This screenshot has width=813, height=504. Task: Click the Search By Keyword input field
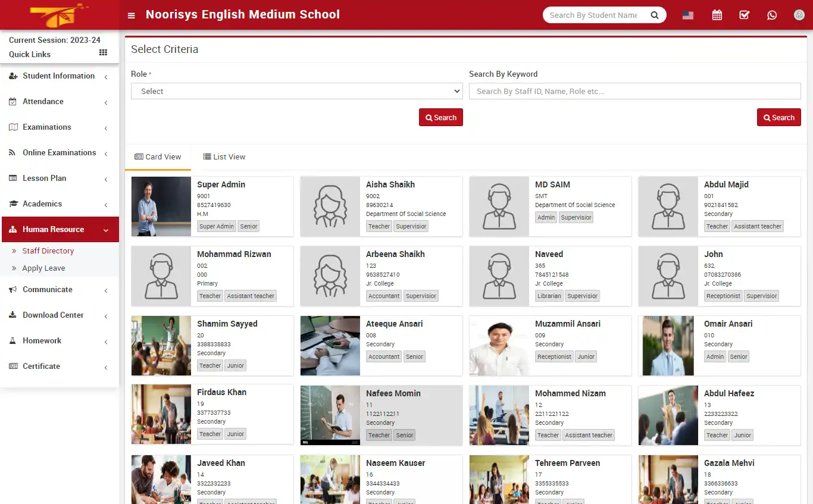(634, 91)
